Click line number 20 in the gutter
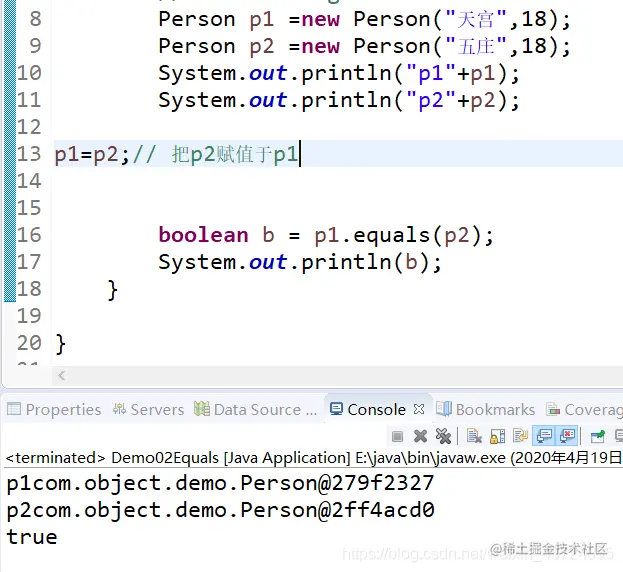Image resolution: width=623 pixels, height=572 pixels. point(29,343)
